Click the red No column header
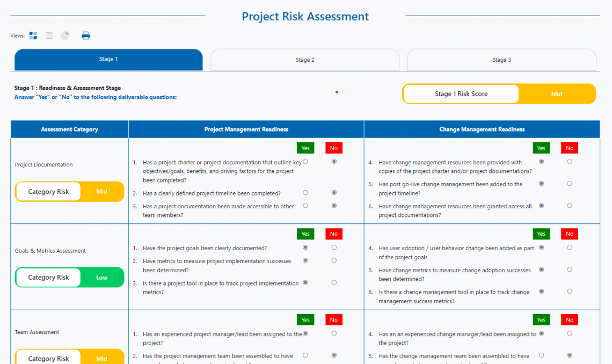This screenshot has width=612, height=364. pos(333,148)
